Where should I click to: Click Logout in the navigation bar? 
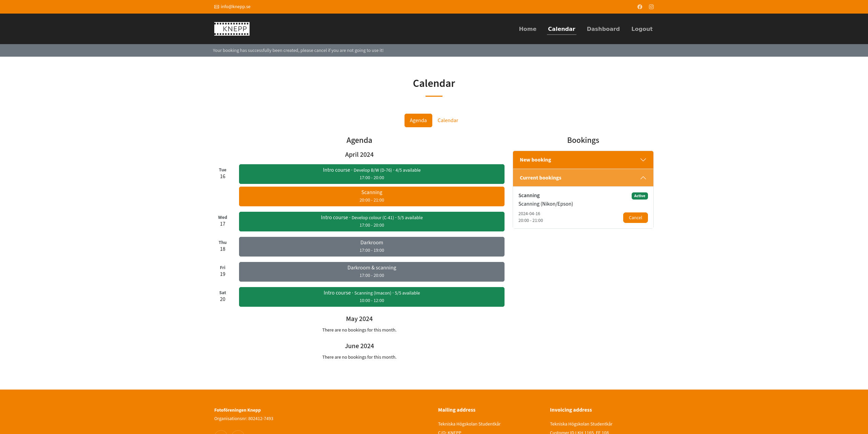point(642,29)
